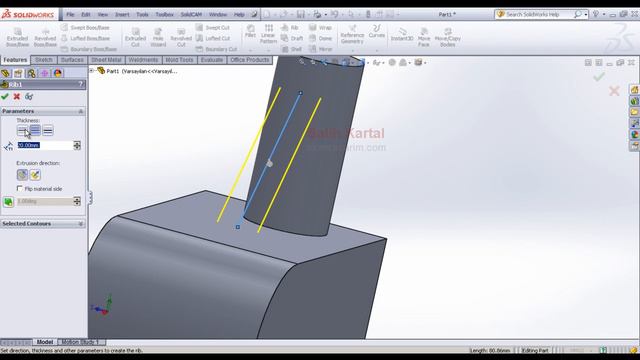Set extrusion direction Normal to Sketch
Image resolution: width=640 pixels, height=360 pixels.
tap(35, 175)
